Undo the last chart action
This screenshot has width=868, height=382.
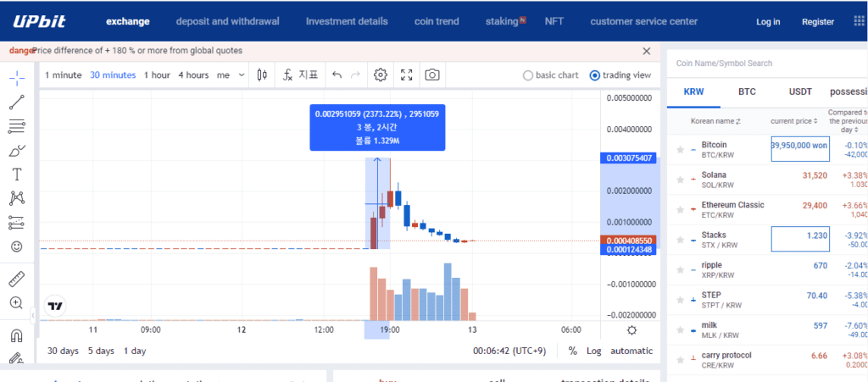(337, 75)
